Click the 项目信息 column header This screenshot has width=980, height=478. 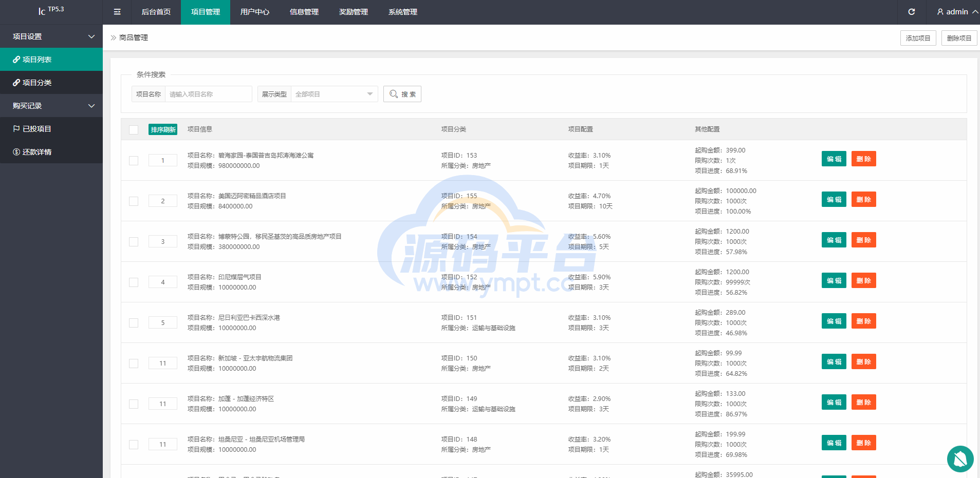(200, 129)
